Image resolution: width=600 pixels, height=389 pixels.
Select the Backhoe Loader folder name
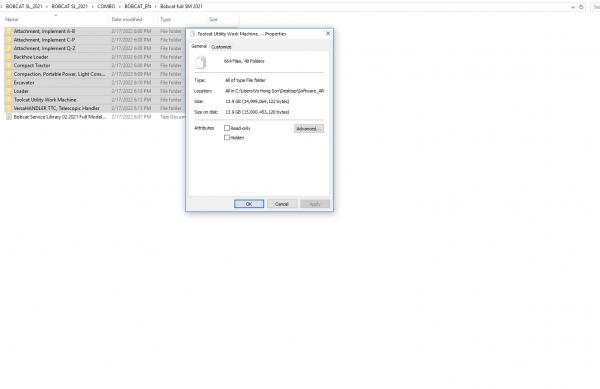coord(31,57)
